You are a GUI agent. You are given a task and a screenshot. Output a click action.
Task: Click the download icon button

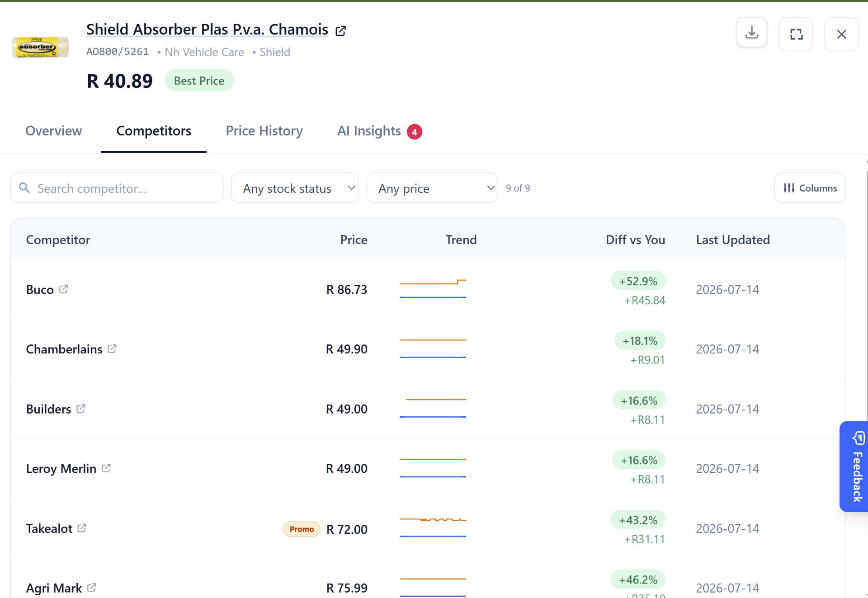pos(752,33)
